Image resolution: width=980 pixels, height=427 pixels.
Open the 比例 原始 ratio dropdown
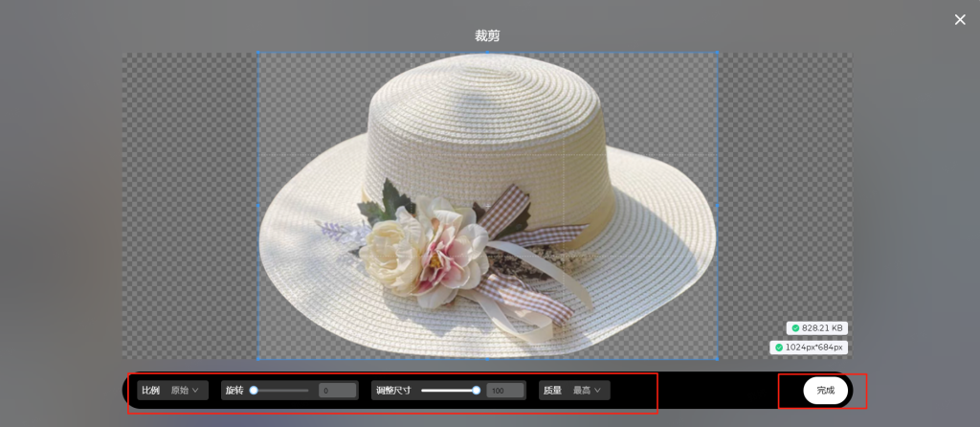click(x=172, y=390)
